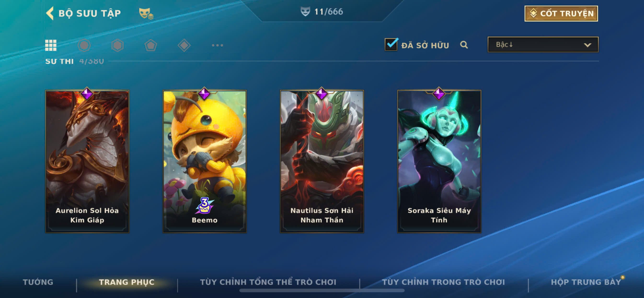Select the Beemo skin card
This screenshot has height=298, width=644.
coord(205,161)
